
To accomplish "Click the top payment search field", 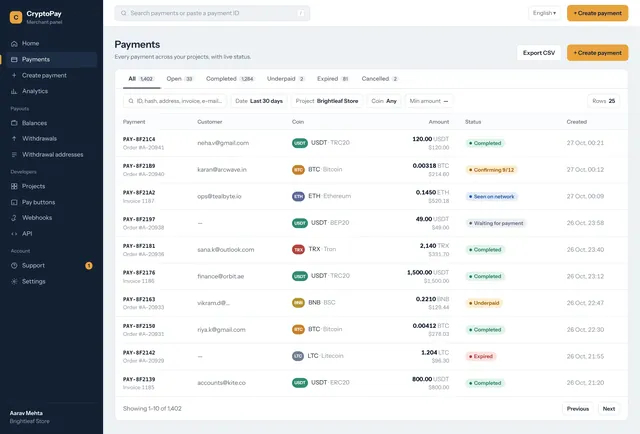I will [212, 13].
